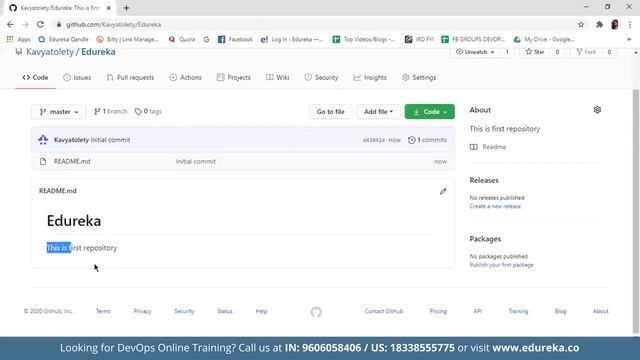Show more bookmarks via the chevron

tap(629, 39)
